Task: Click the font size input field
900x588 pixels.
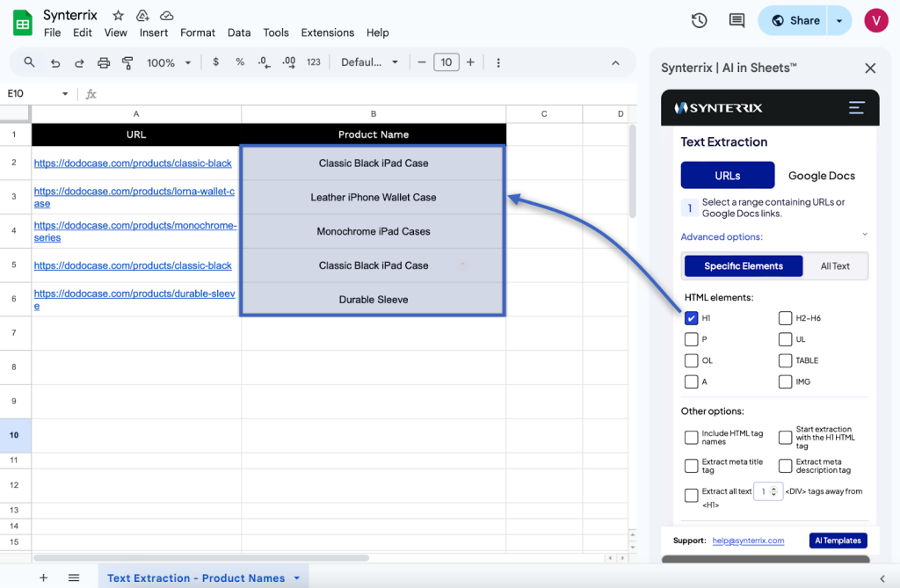Action: coord(446,62)
